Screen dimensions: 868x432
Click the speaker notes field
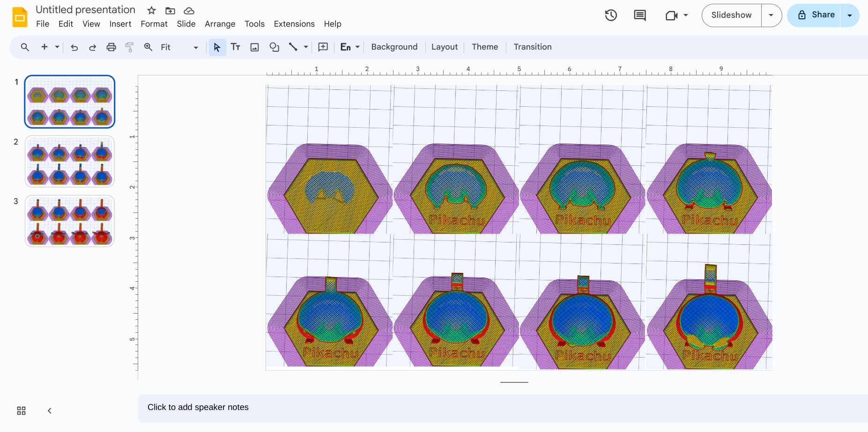point(503,408)
